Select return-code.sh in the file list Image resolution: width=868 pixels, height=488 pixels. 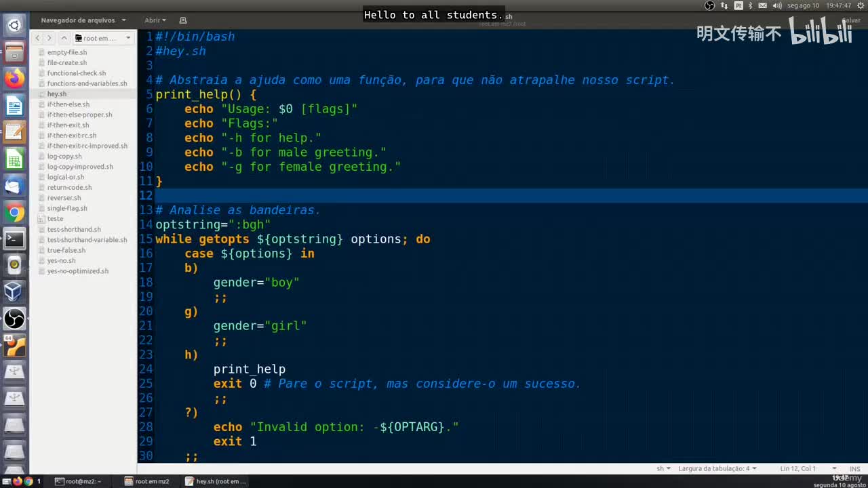pos(69,188)
